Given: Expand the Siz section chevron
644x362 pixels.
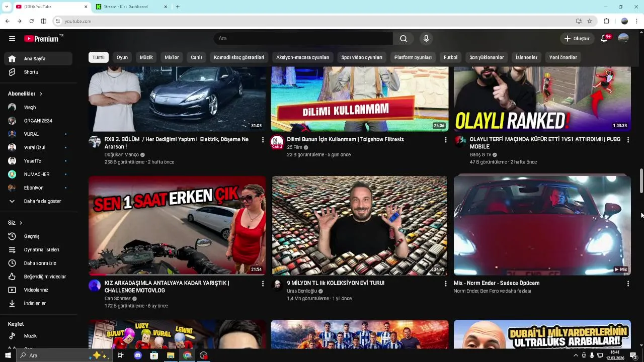Looking at the screenshot, I should (x=21, y=223).
